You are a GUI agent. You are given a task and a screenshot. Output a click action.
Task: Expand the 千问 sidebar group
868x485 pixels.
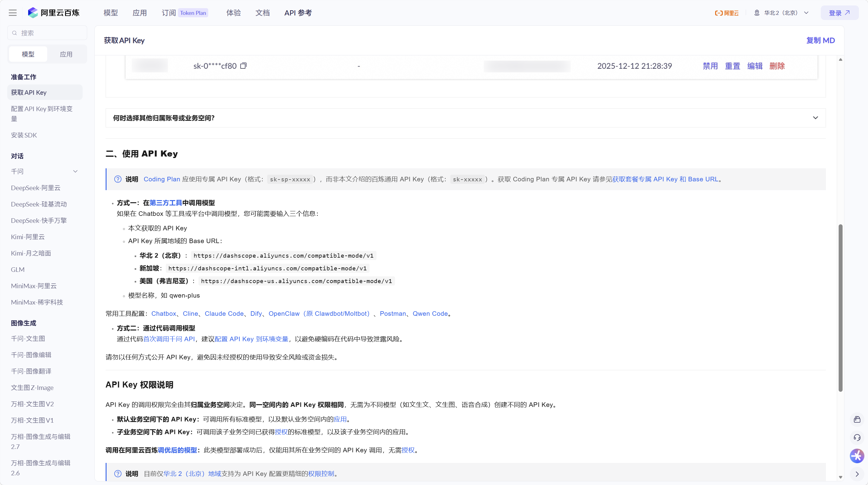coord(75,172)
